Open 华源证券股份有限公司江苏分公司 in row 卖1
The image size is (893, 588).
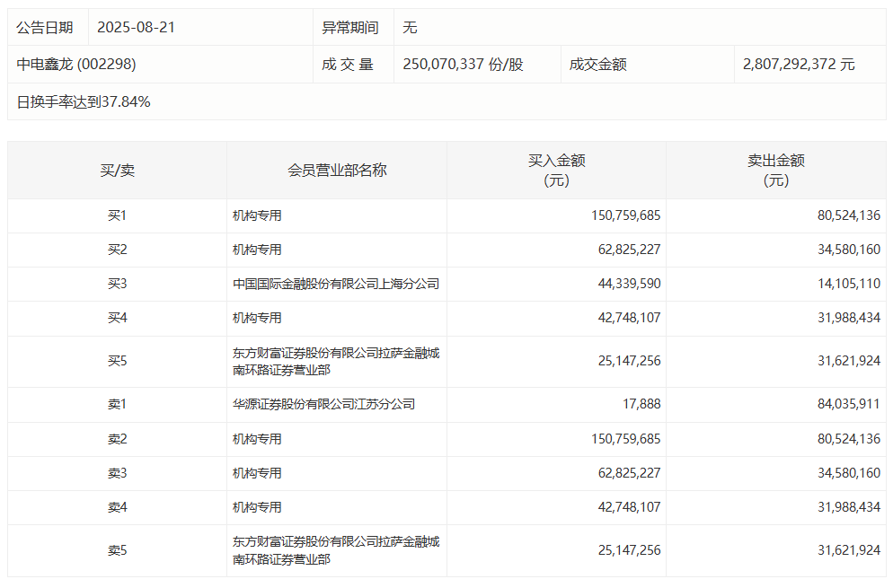coord(323,404)
